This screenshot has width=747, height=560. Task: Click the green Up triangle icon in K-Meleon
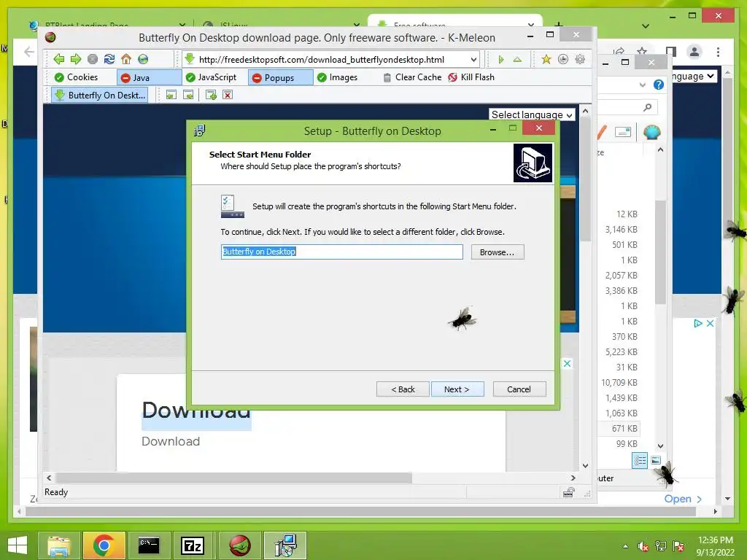point(517,60)
